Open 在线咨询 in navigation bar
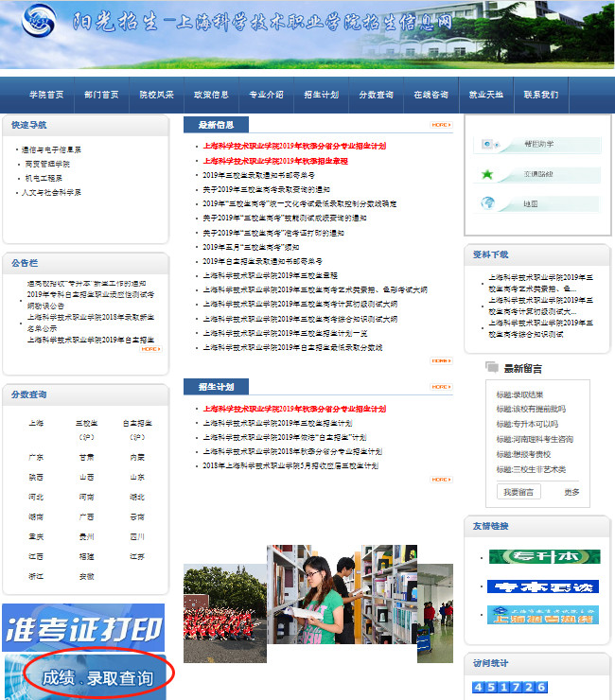Viewport: 615px width, 700px height. 431,95
